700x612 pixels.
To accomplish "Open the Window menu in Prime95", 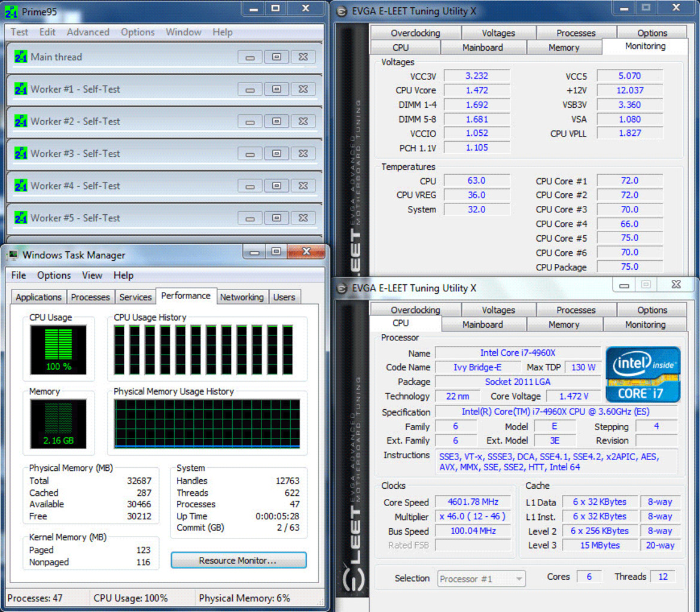I will [184, 32].
